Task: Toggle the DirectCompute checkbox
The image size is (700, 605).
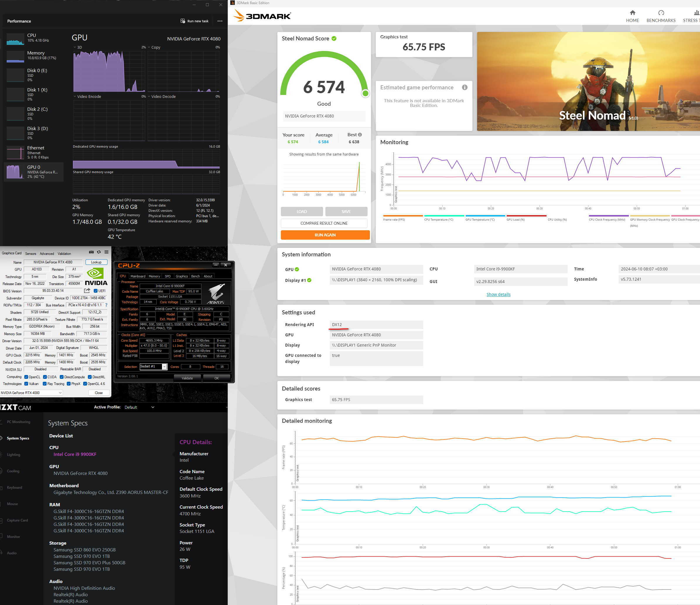Action: coord(62,377)
